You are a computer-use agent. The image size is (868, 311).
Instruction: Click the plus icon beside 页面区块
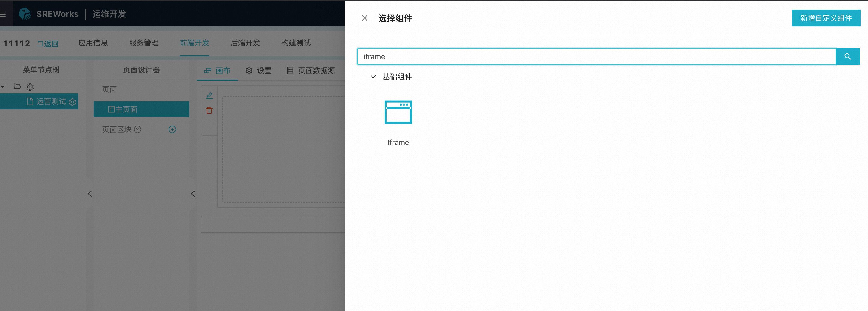(172, 130)
